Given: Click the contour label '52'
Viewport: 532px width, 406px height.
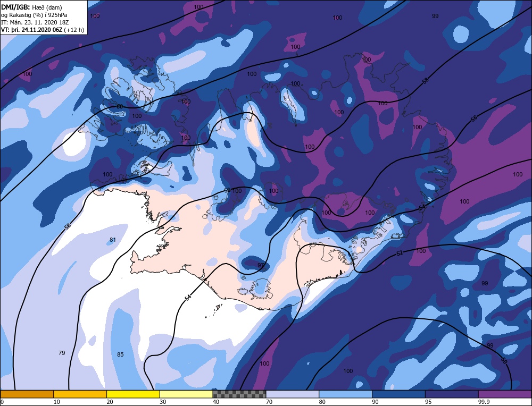Looking at the screenshot, I should click(x=400, y=253).
